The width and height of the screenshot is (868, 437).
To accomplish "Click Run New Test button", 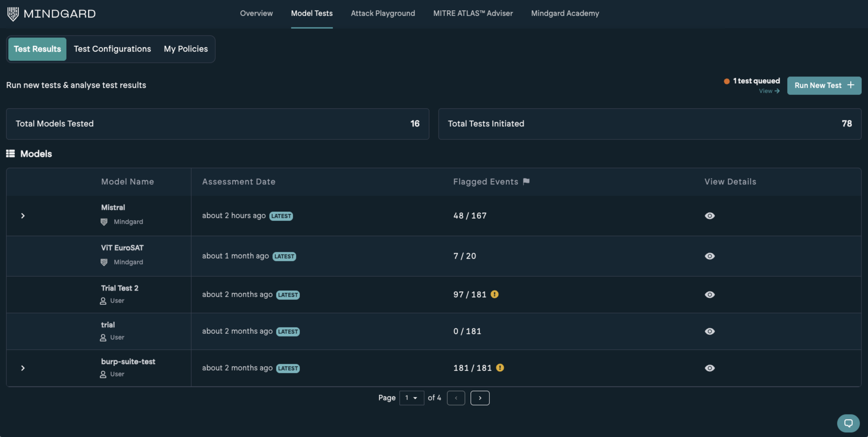I will click(824, 85).
